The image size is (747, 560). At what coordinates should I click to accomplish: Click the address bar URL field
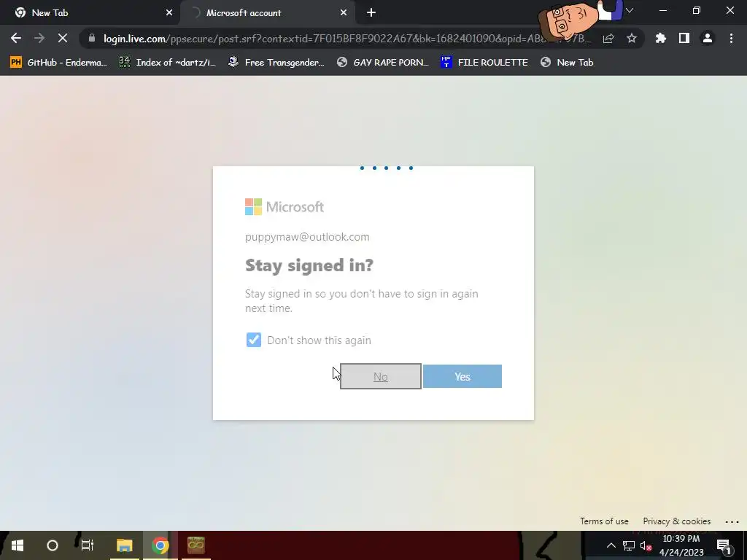point(347,39)
